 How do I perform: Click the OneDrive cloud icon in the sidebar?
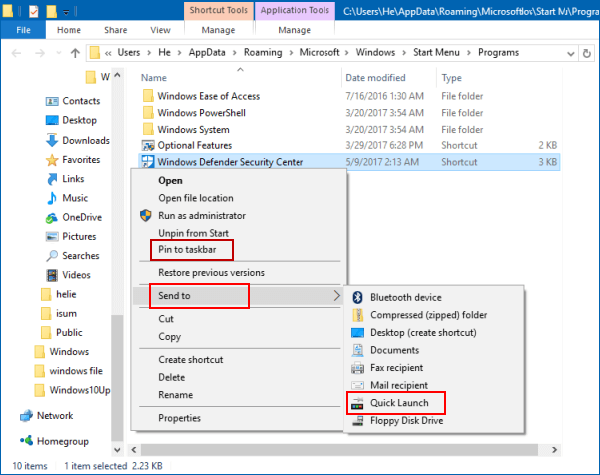click(x=52, y=218)
